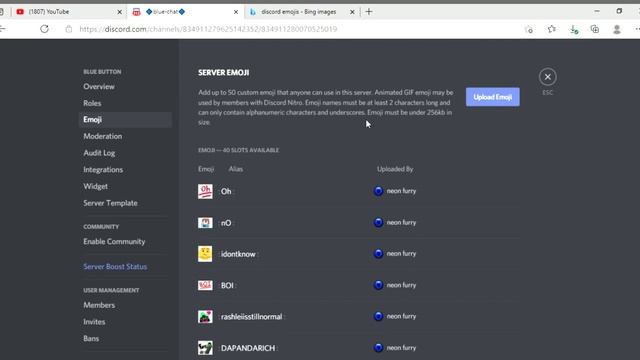
Task: Open the Invites management page
Action: pos(94,322)
